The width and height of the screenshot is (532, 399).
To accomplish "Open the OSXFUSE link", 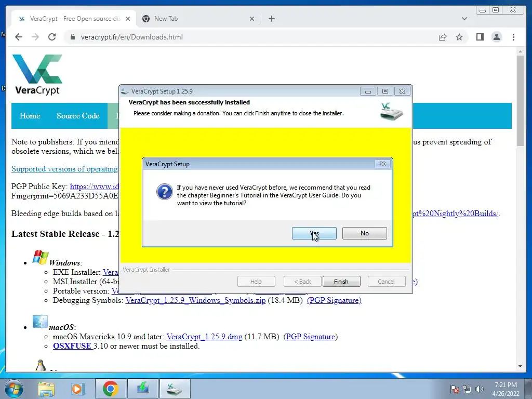I will click(72, 346).
